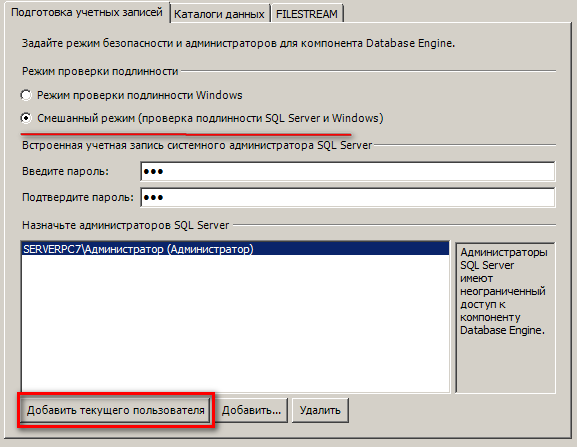This screenshot has width=577, height=447.
Task: Click the Режим проверки подлинности group heading
Action: [x=100, y=71]
